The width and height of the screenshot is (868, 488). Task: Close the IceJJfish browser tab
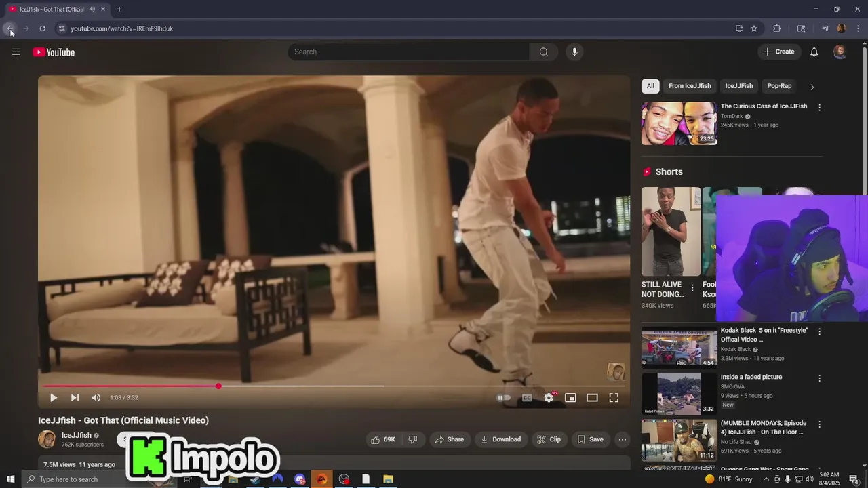[103, 9]
